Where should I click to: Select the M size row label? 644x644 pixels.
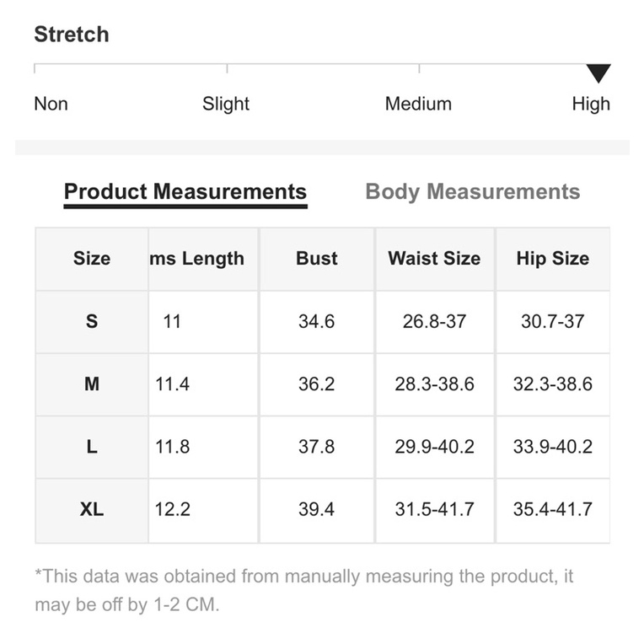click(x=92, y=384)
